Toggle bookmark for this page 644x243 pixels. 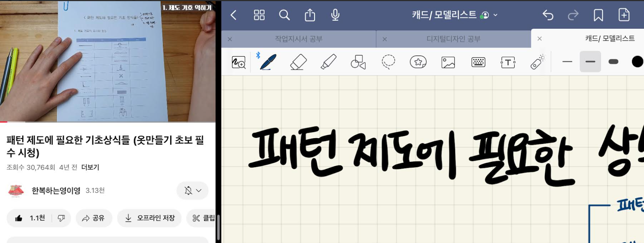click(598, 15)
